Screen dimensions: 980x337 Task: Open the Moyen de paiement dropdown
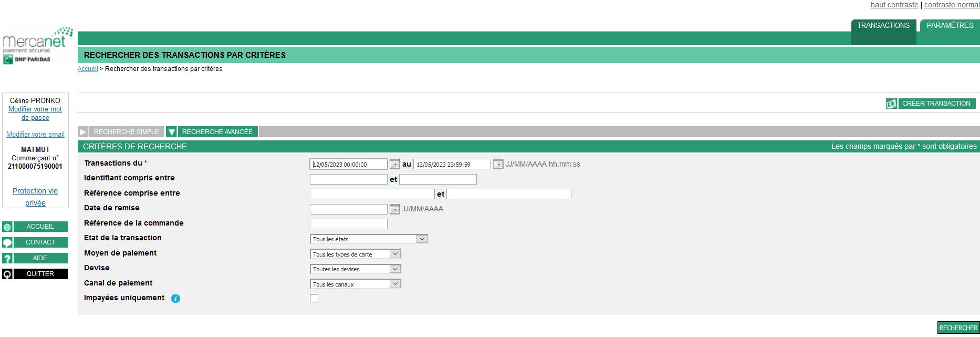356,254
